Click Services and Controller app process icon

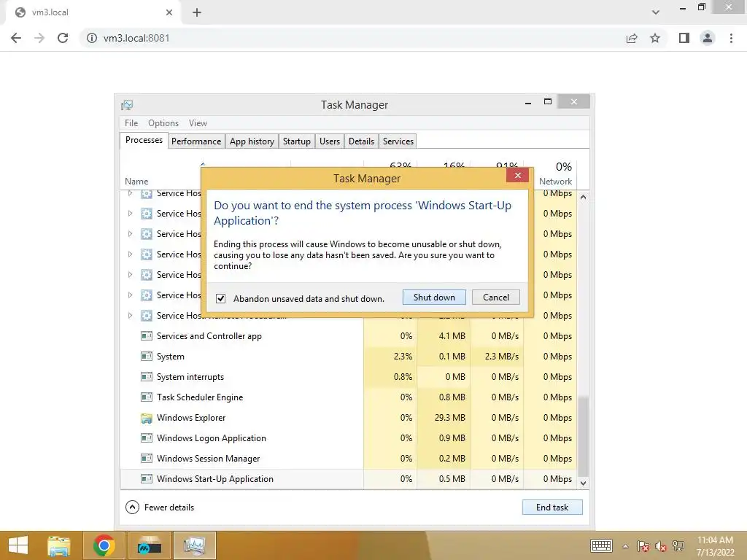tap(146, 335)
